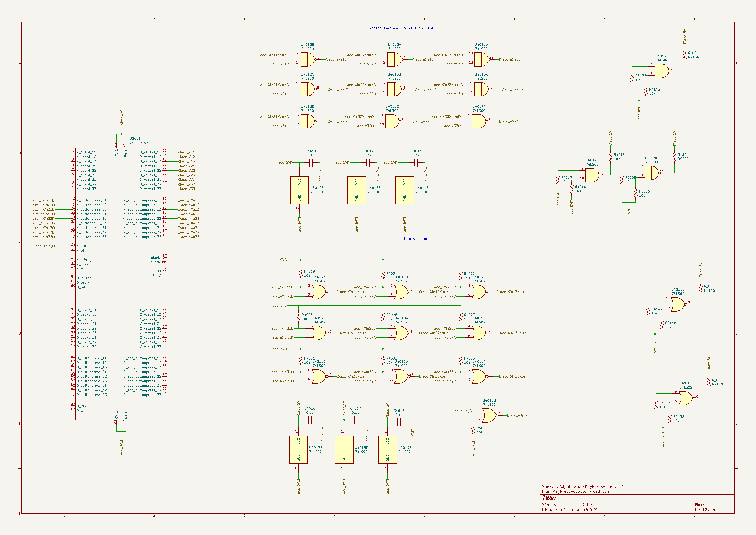This screenshot has height=535, width=756.
Task: Click resistor R4134 symbol
Action: point(685,55)
